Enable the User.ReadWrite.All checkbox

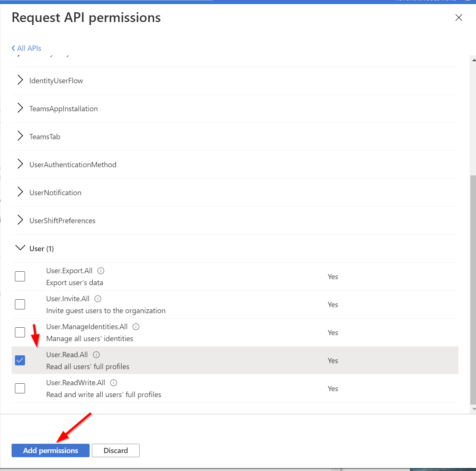pos(20,389)
